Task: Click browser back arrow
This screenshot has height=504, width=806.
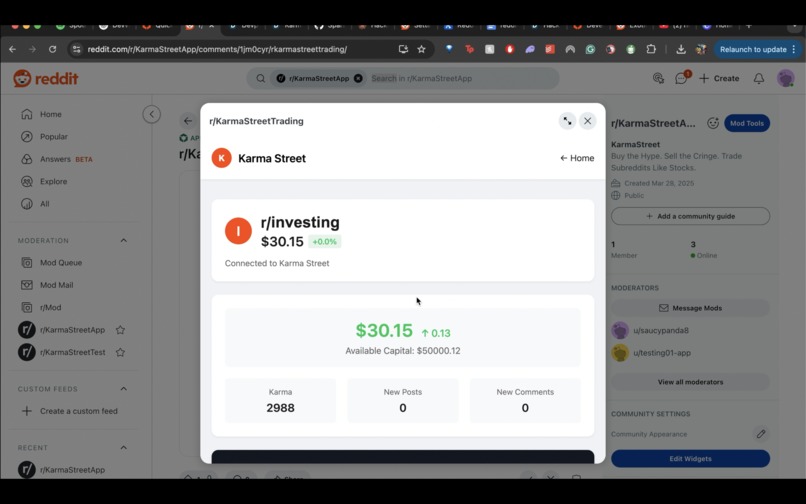Action: point(13,49)
